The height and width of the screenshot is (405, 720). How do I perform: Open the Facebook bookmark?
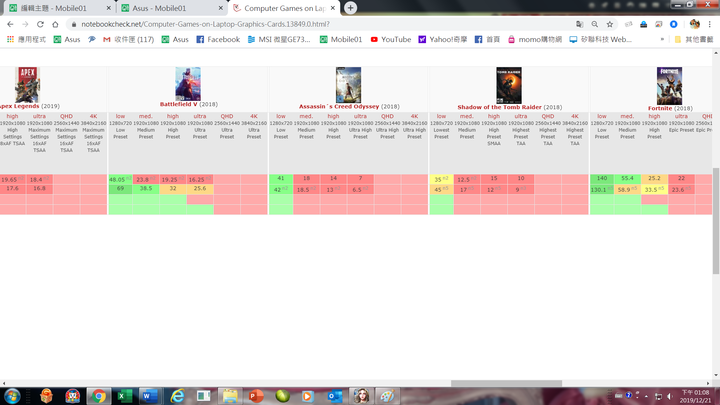coord(218,39)
